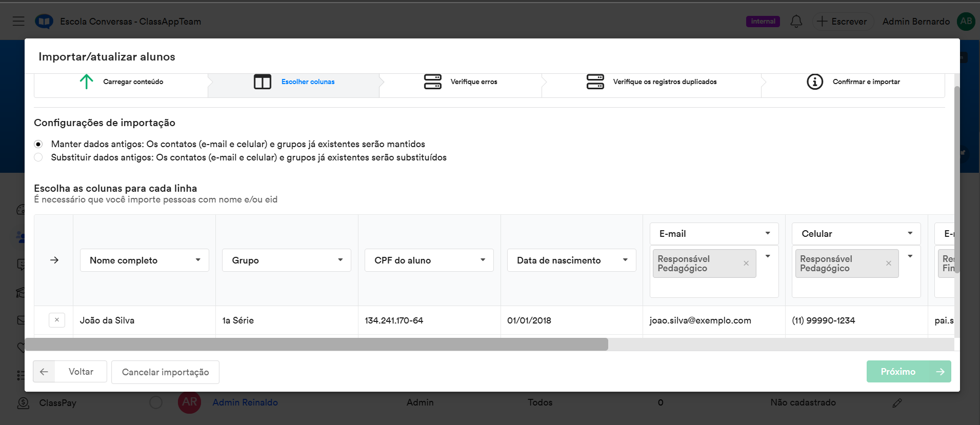Click the Voltar button

[70, 372]
